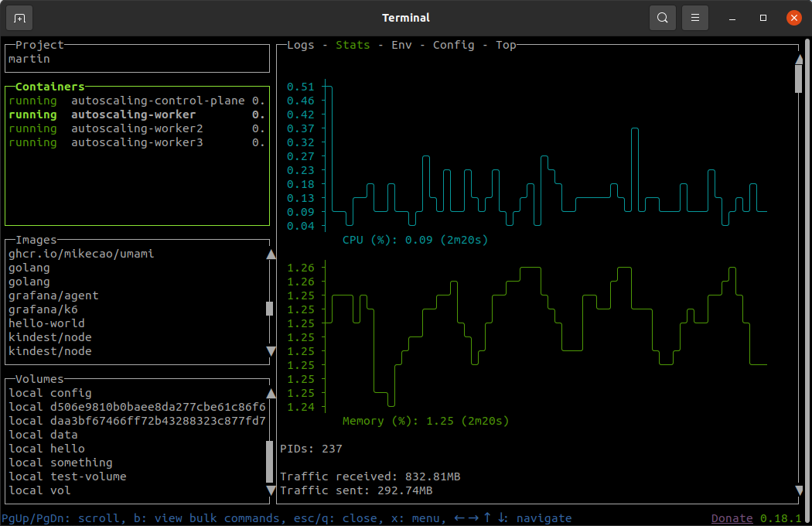Screen dimensions: 812x526
Task: Select the test-volume volume
Action: tap(88, 476)
